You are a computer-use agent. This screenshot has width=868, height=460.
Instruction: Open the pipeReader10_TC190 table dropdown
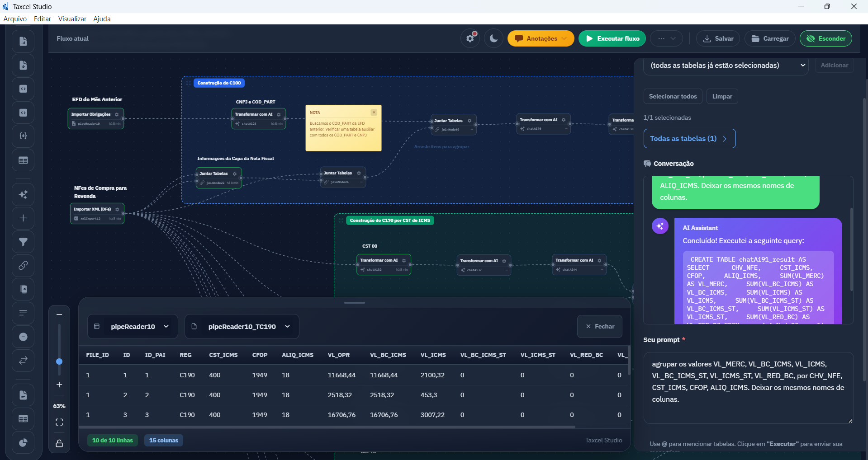(242, 326)
